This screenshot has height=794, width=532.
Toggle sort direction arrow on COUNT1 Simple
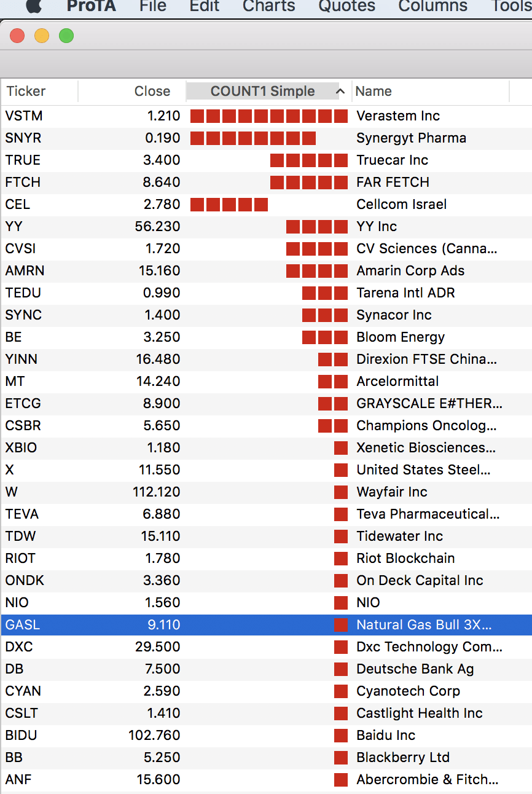click(340, 92)
